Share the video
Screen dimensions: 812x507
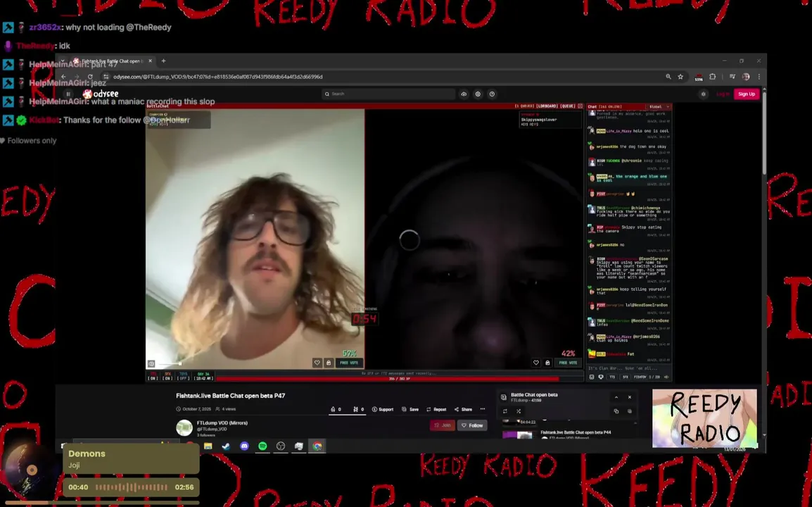click(x=463, y=409)
